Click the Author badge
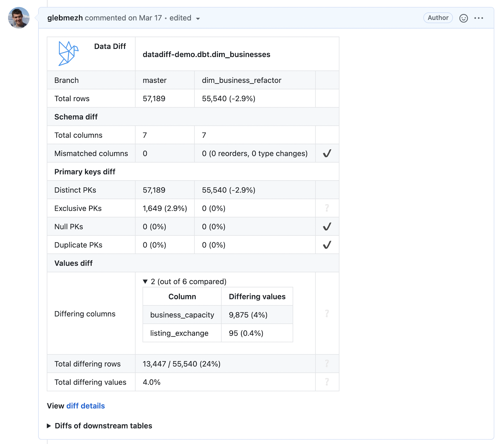Image resolution: width=504 pixels, height=444 pixels. (438, 18)
